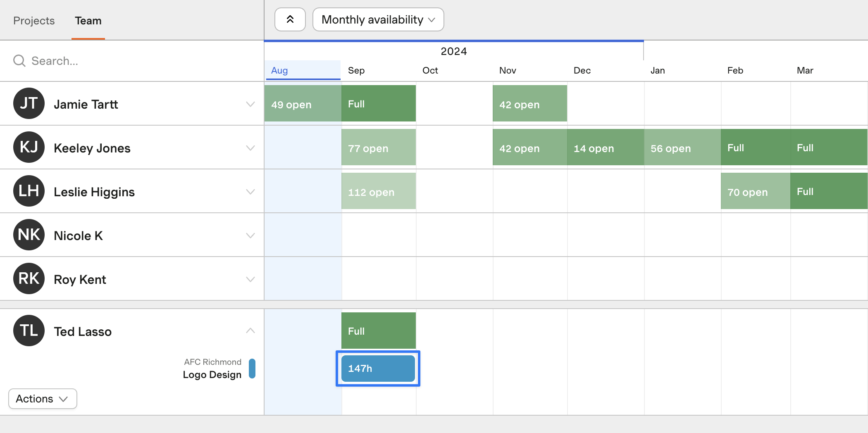The height and width of the screenshot is (433, 868).
Task: Click the Leslie Higgins name
Action: click(94, 192)
